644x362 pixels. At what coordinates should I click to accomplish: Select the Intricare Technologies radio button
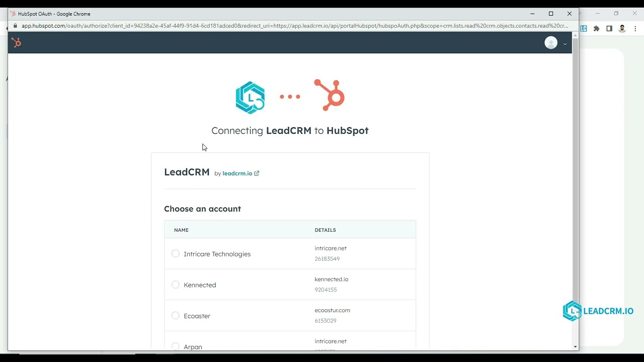coord(176,253)
